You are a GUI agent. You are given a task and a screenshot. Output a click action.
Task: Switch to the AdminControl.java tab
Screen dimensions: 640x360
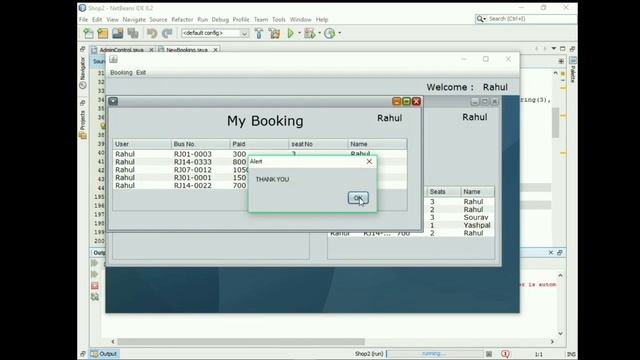(x=121, y=50)
